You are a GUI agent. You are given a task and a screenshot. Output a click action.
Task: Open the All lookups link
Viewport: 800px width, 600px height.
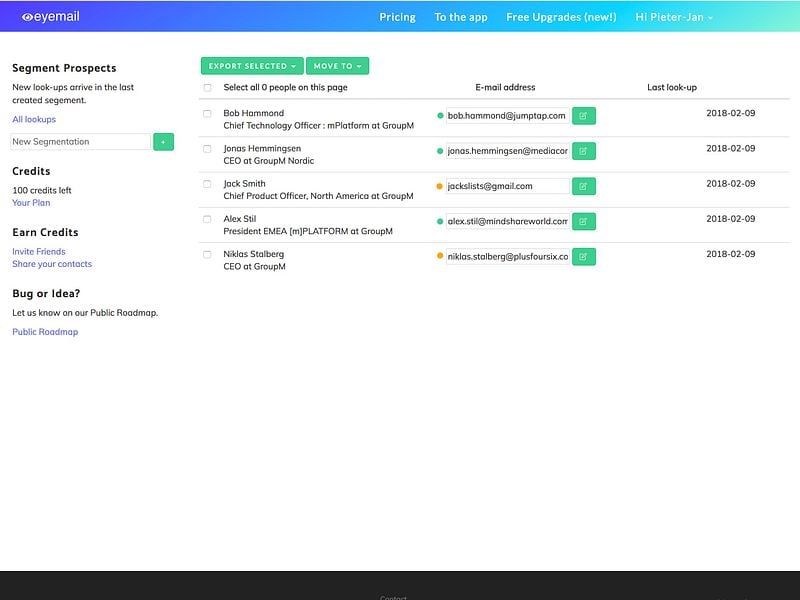(34, 119)
